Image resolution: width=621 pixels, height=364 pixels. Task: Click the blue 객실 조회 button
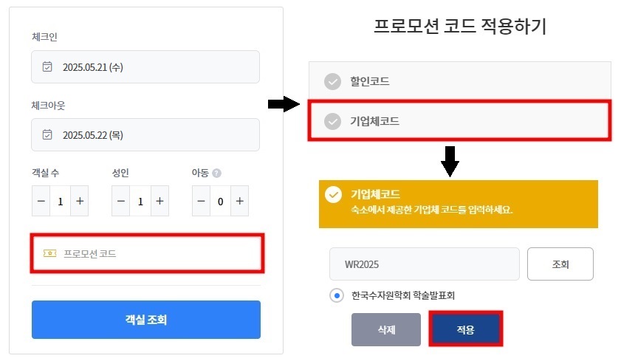[x=146, y=320]
